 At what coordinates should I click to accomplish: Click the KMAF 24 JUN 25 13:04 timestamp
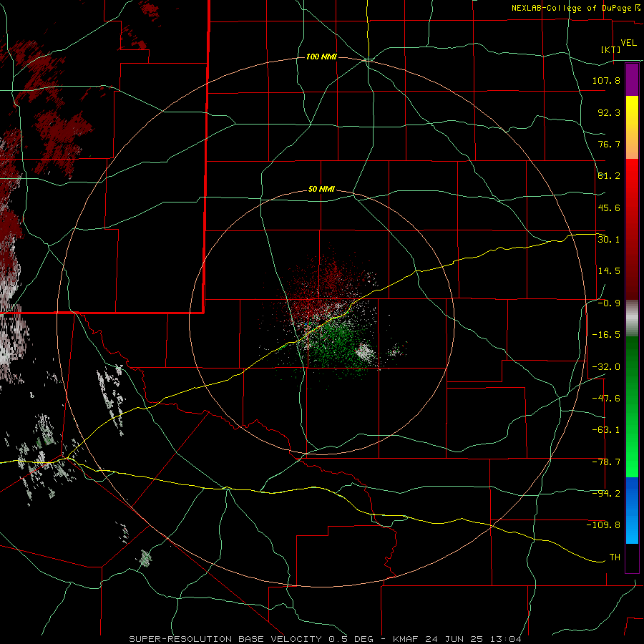[x=457, y=639]
